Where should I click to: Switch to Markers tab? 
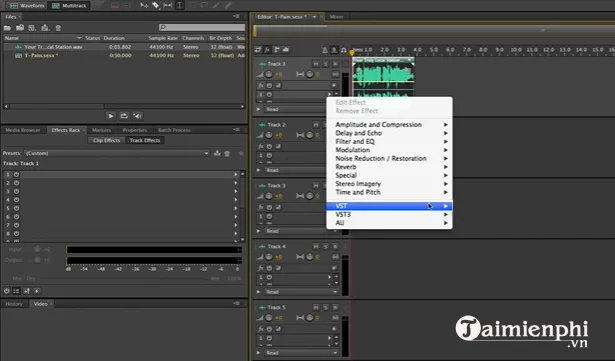[x=101, y=130]
